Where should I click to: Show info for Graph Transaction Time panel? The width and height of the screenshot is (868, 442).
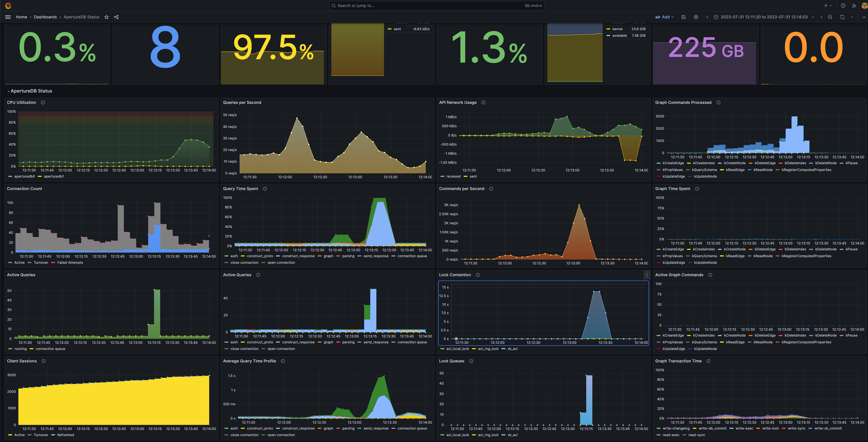coord(708,361)
